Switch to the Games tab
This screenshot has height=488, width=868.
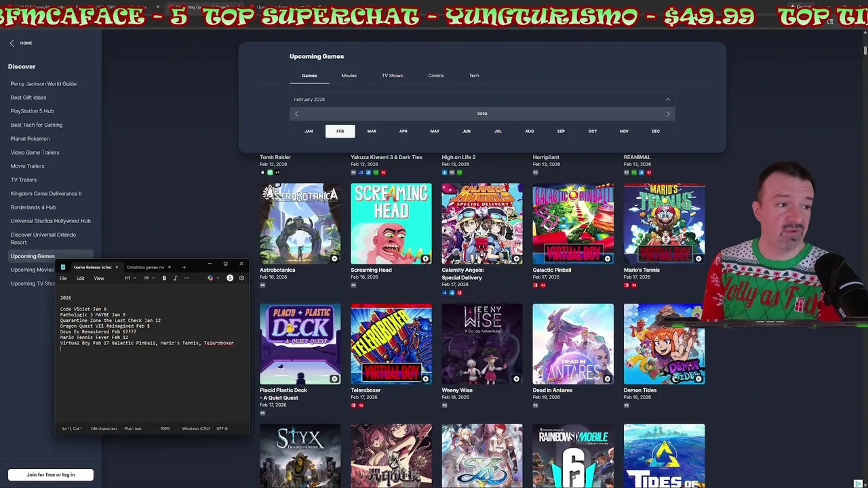(x=309, y=75)
